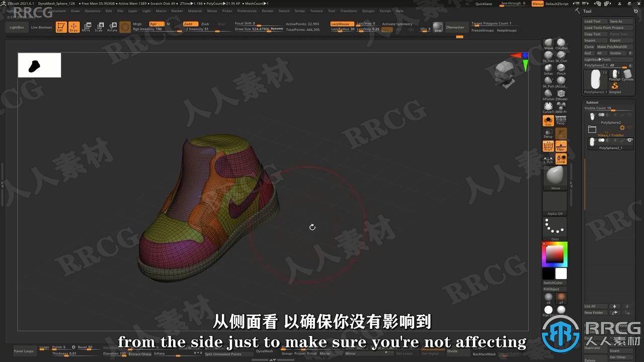The image size is (644, 362).
Task: Select the Inflate brush
Action: [x=548, y=69]
